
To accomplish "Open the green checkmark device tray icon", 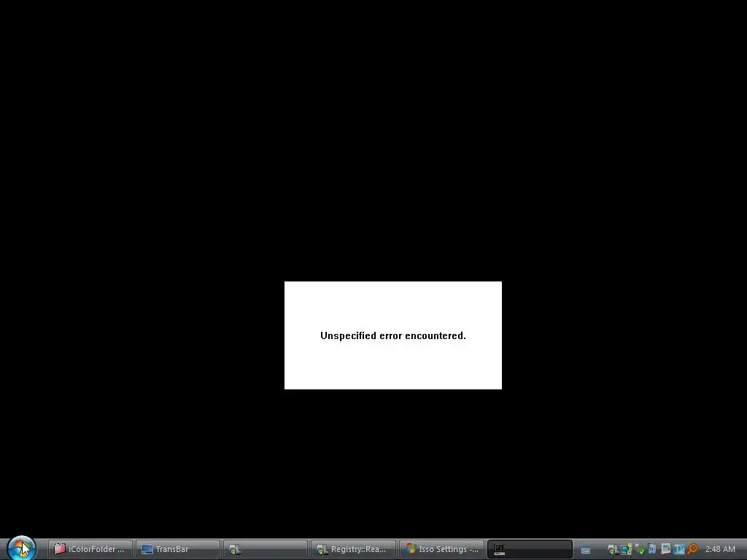I will click(x=639, y=550).
